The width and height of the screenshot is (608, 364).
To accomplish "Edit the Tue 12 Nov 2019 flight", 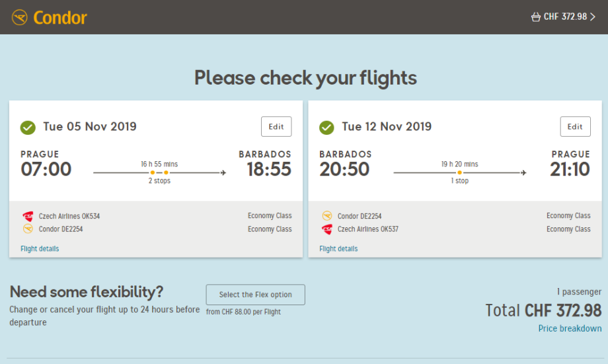I will 575,127.
